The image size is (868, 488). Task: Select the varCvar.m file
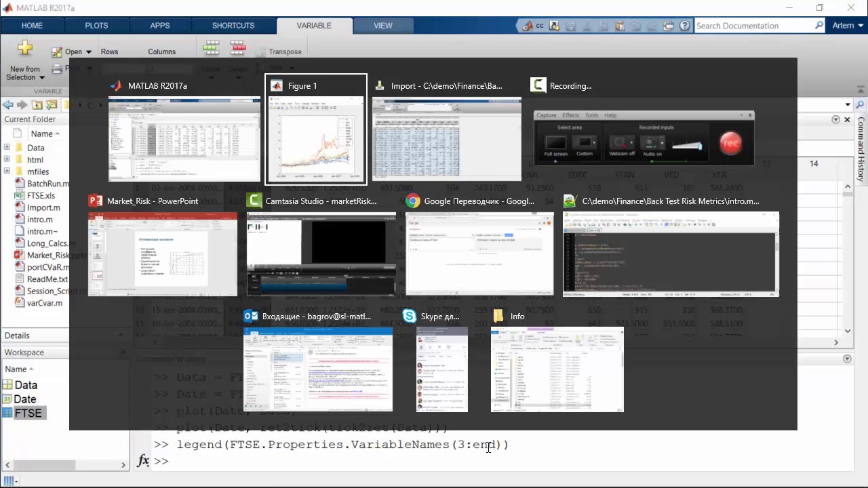[44, 303]
